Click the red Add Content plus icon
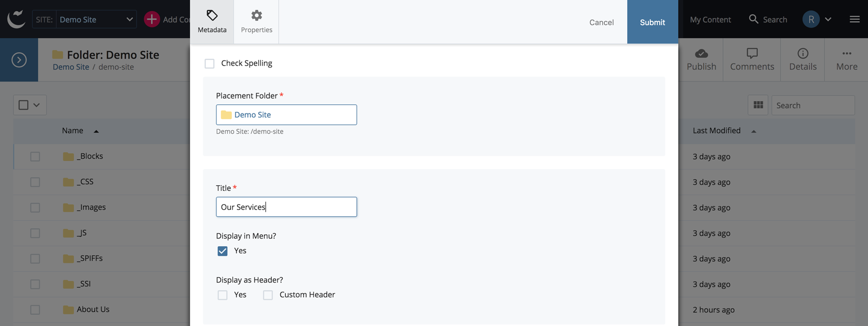The height and width of the screenshot is (326, 868). click(x=152, y=19)
